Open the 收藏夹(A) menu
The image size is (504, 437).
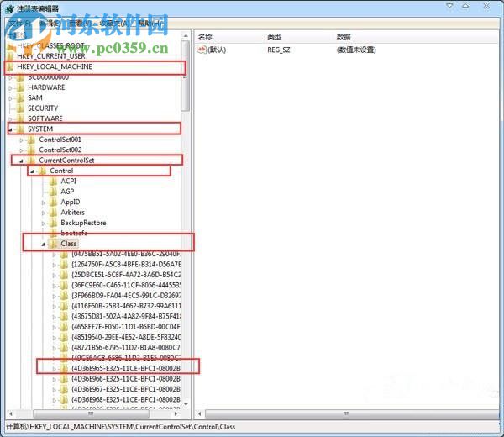(114, 24)
